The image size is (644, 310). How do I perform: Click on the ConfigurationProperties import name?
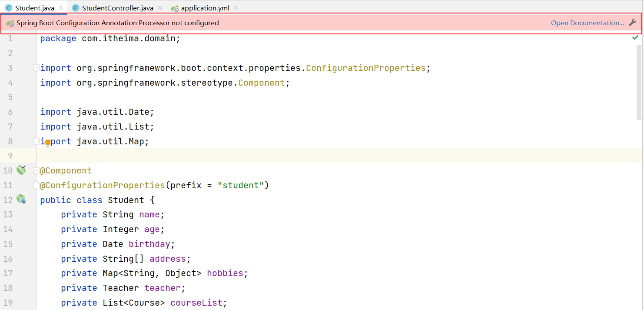click(x=366, y=68)
